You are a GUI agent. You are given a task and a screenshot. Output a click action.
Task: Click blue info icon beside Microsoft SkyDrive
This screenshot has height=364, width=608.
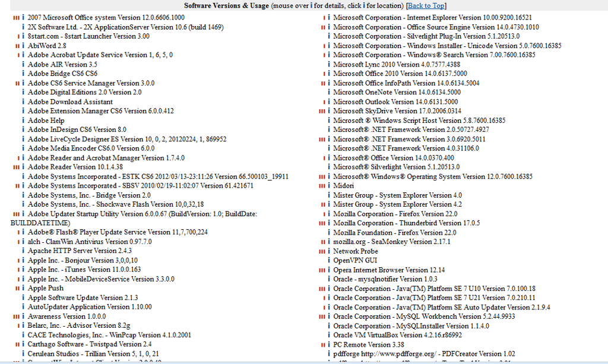pyautogui.click(x=329, y=111)
